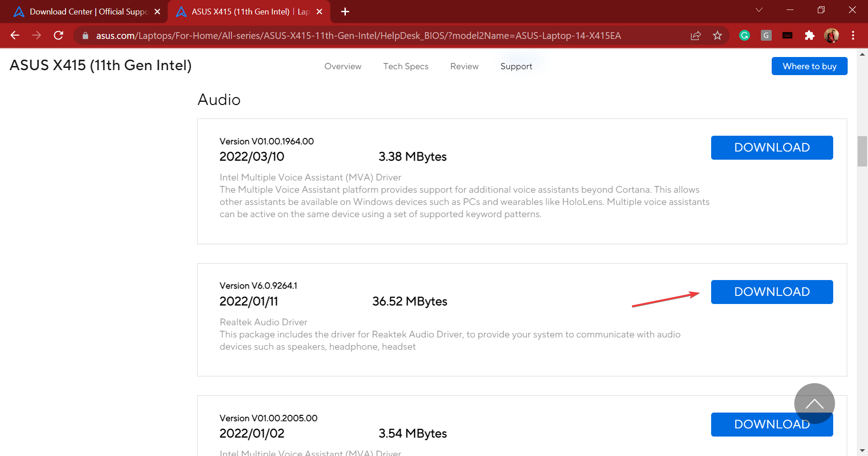Click the Version V01.00.2005.00 text
This screenshot has height=456, width=868.
pyautogui.click(x=269, y=418)
